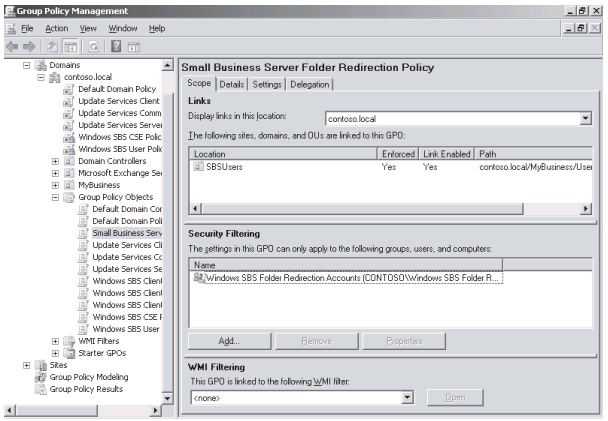Toggle the console tree pane toolbar icon
This screenshot has width=608, height=421.
(71, 47)
